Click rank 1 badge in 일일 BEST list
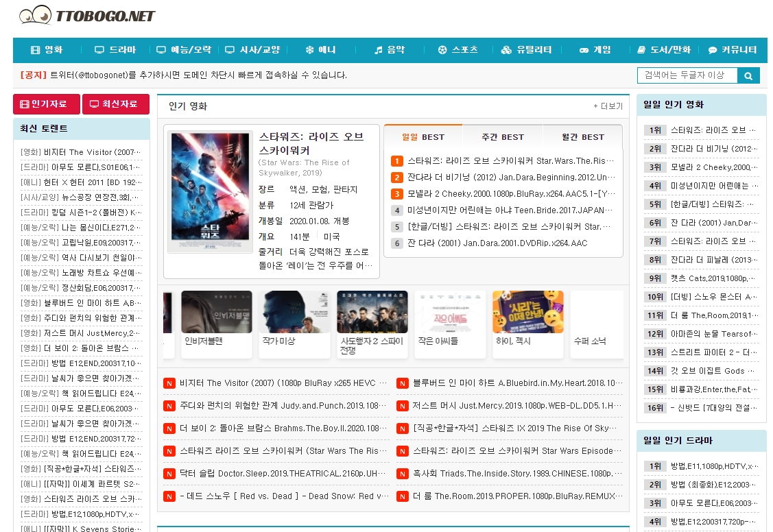 [397, 161]
